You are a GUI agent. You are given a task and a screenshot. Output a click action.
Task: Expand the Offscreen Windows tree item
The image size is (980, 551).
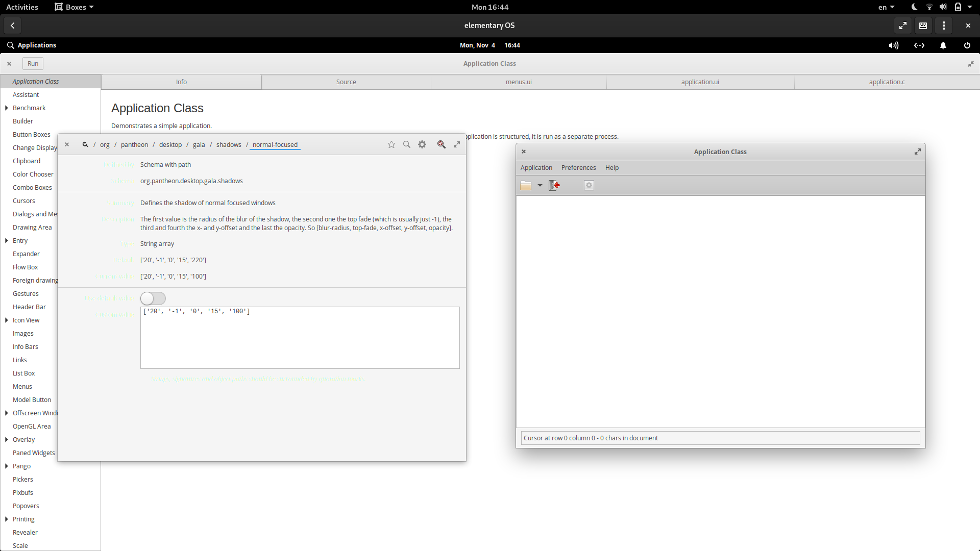pyautogui.click(x=7, y=413)
